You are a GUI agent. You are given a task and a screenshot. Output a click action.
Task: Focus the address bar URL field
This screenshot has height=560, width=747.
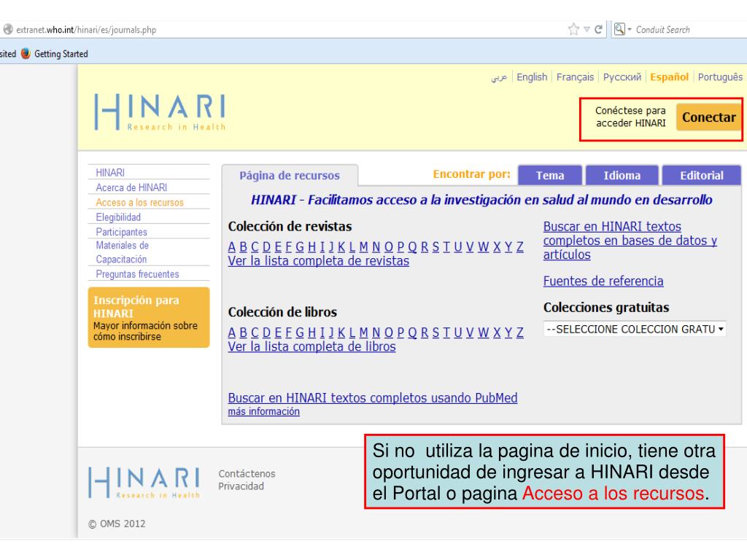pos(286,29)
